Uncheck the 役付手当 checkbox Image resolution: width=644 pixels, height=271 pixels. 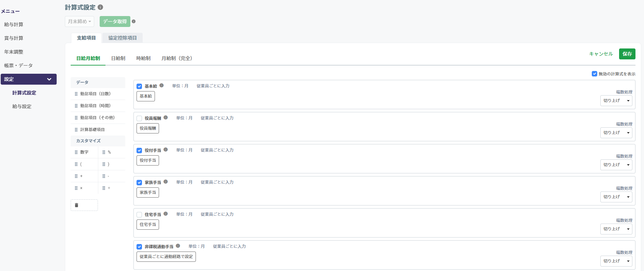coord(139,151)
